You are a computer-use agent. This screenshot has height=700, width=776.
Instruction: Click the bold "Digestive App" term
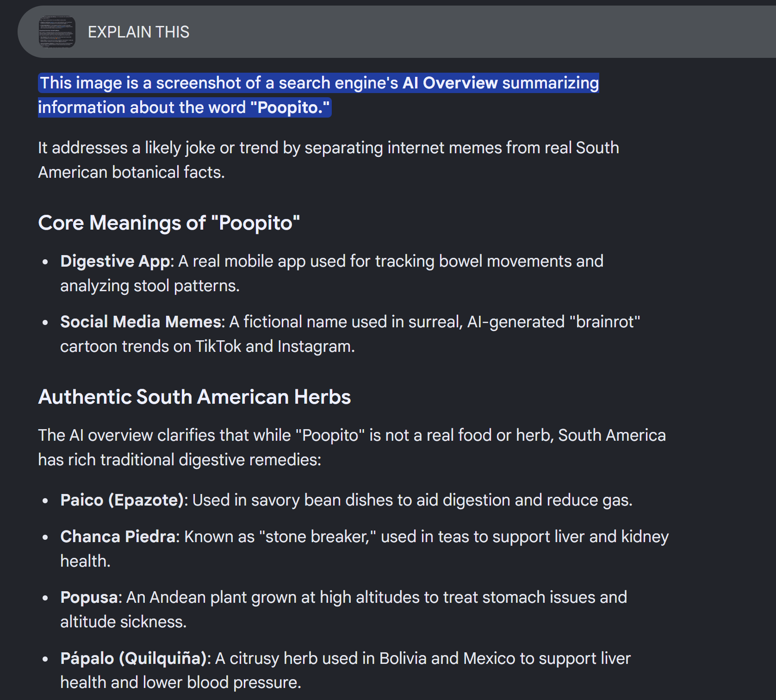click(x=115, y=261)
